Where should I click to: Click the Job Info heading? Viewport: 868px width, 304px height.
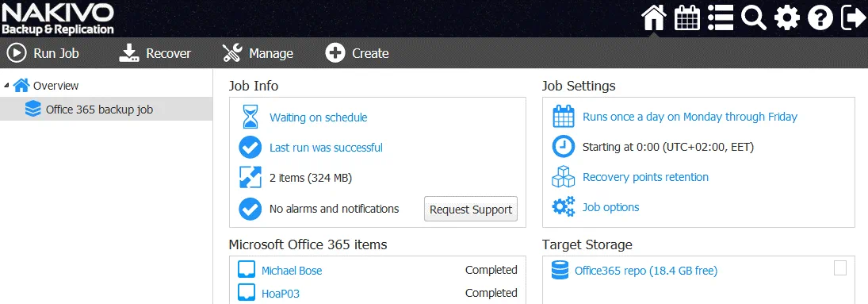click(254, 86)
